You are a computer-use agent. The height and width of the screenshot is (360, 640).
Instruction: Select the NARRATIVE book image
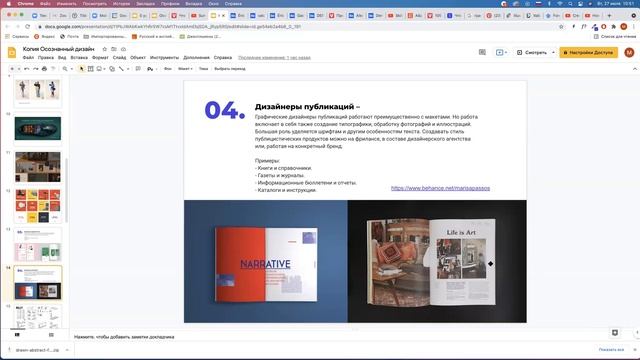tap(266, 261)
